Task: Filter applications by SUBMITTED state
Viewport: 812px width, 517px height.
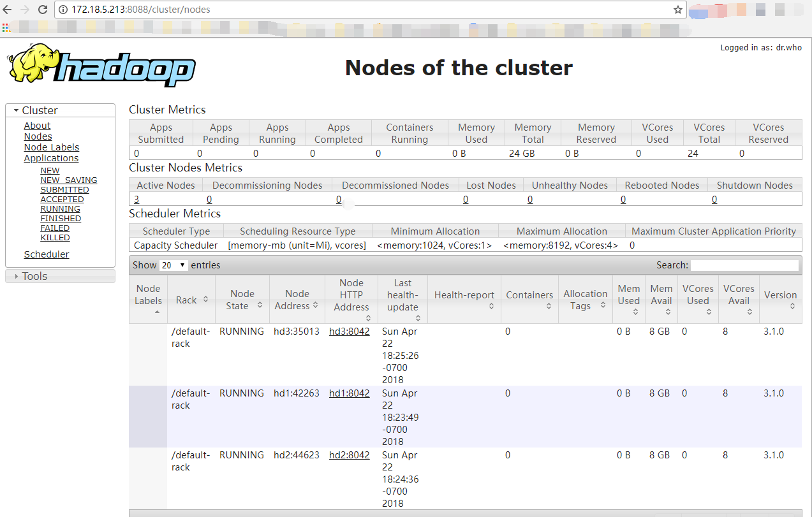Action: pos(64,190)
